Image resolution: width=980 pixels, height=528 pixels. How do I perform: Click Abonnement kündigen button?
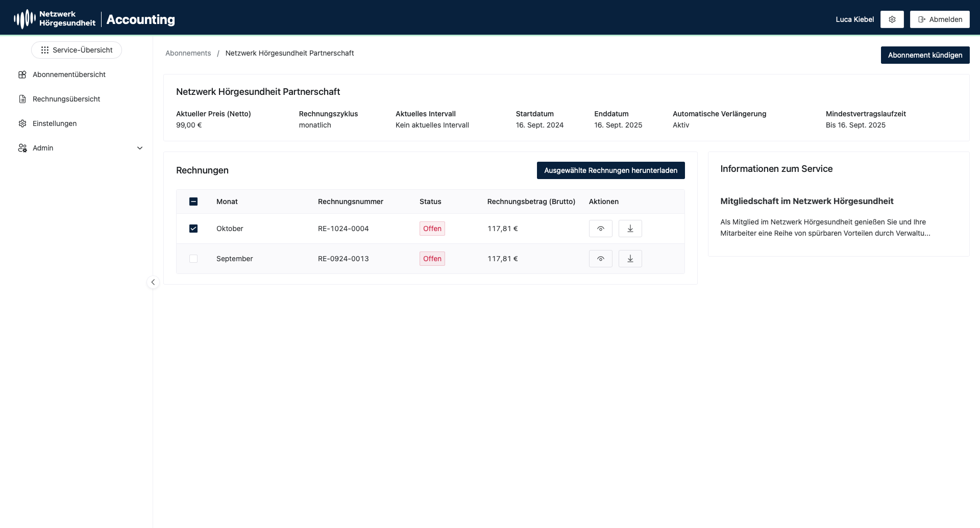click(924, 55)
